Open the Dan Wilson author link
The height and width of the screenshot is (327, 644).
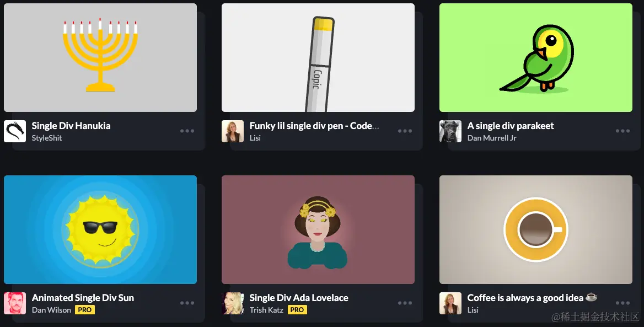coord(51,310)
